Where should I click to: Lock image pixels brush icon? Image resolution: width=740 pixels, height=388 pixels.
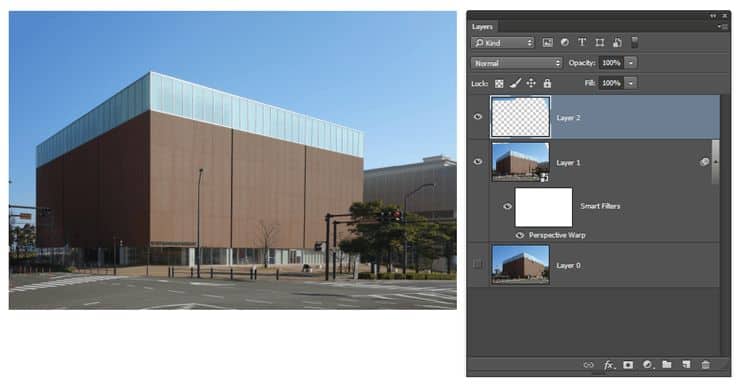515,84
